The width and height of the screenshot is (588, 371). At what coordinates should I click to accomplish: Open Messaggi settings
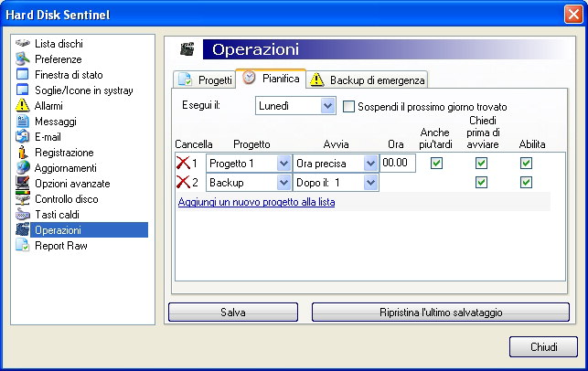(x=56, y=122)
